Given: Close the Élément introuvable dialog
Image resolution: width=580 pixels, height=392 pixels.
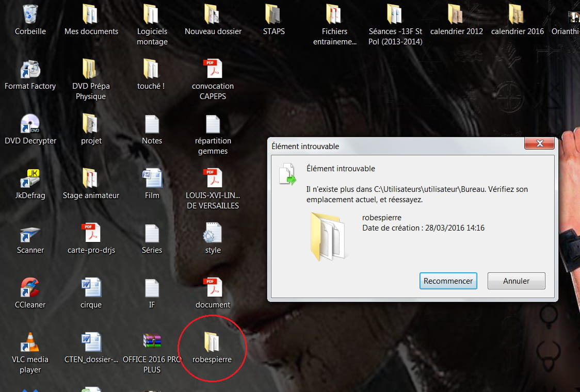Looking at the screenshot, I should click(540, 143).
